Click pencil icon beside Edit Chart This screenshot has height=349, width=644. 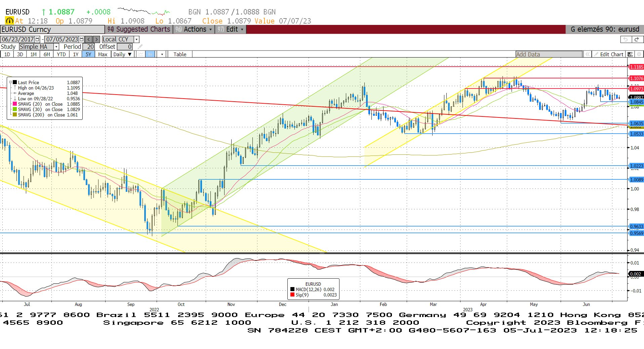click(596, 54)
